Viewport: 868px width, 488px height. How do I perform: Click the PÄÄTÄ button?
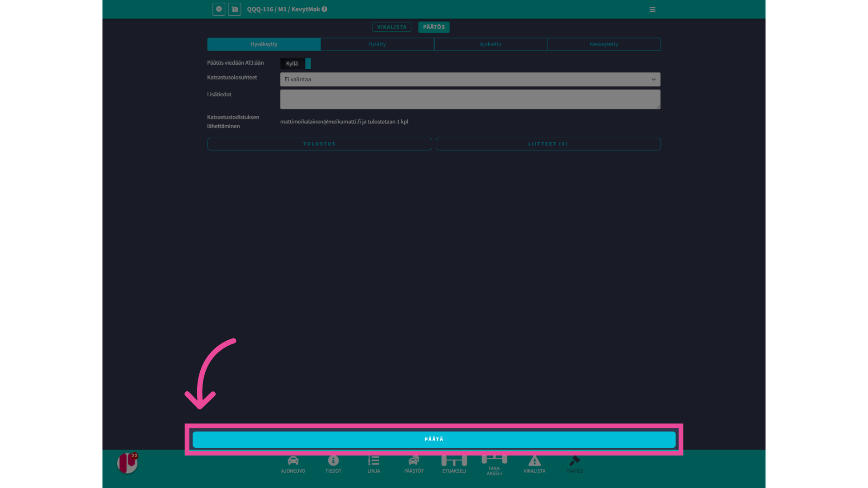click(x=434, y=439)
